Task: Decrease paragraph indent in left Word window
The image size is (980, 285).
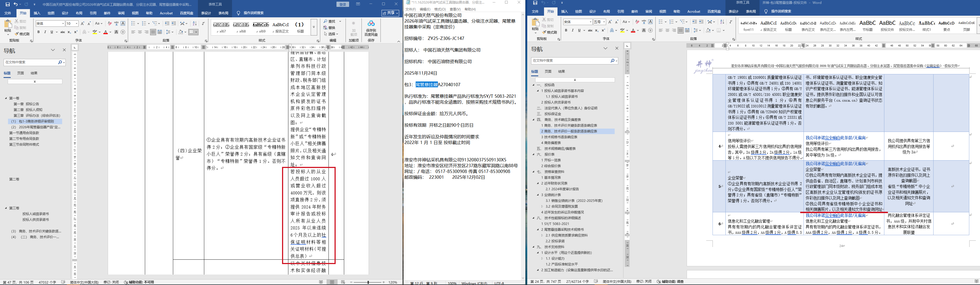Action: click(x=167, y=24)
